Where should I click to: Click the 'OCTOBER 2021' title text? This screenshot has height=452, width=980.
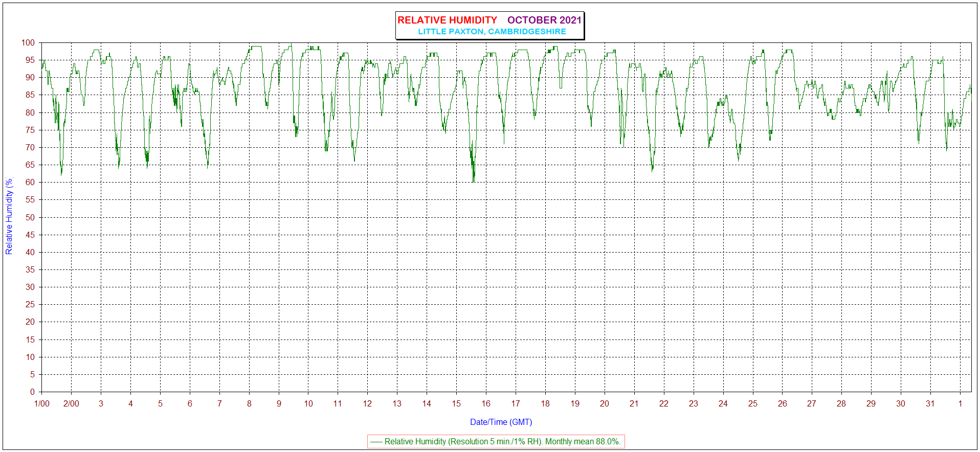(x=544, y=20)
